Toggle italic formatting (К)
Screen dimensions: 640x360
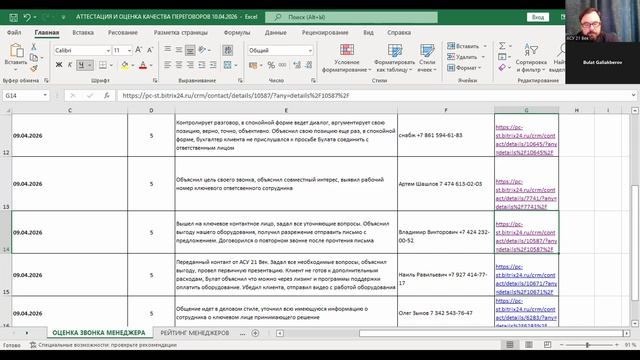[x=70, y=65]
